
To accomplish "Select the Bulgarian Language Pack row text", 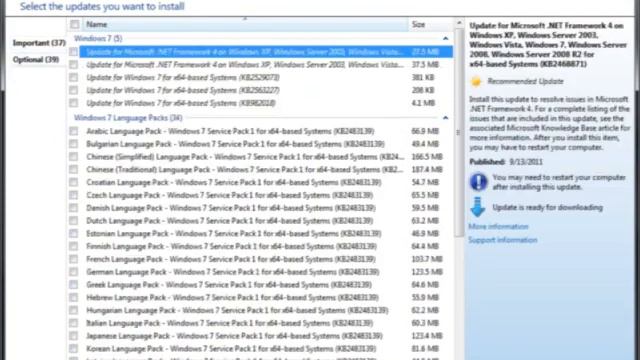I will pyautogui.click(x=235, y=144).
